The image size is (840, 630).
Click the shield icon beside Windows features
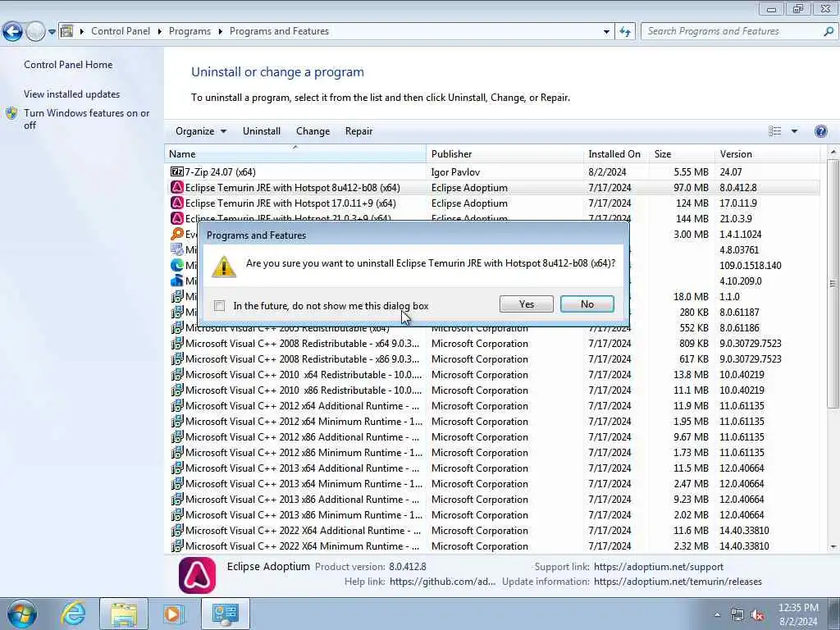click(x=11, y=113)
